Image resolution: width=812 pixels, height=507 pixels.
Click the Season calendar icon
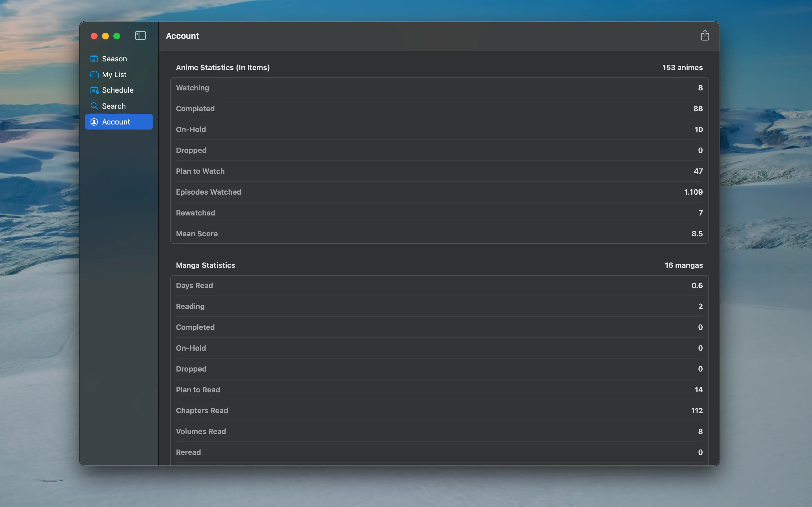[94, 59]
